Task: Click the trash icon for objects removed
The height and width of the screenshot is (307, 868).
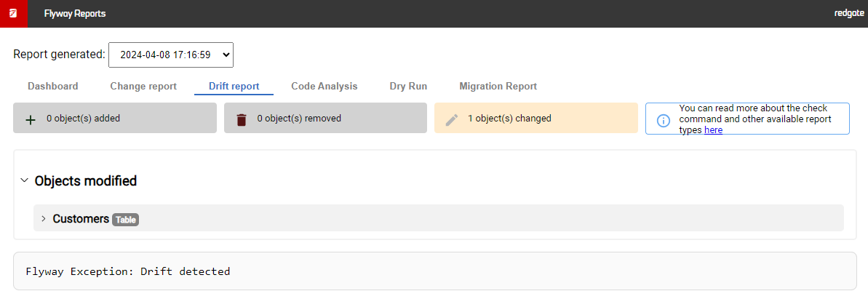Action: pos(242,119)
